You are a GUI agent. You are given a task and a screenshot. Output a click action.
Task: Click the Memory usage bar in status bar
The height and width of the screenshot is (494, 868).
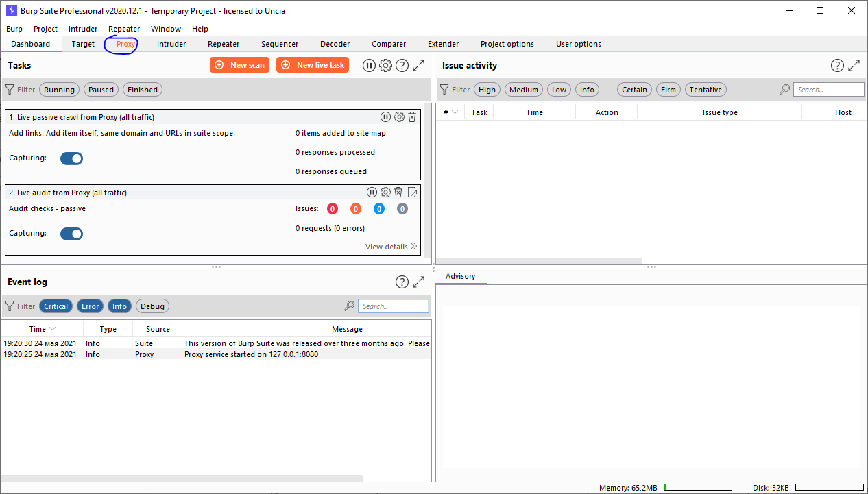pyautogui.click(x=697, y=488)
